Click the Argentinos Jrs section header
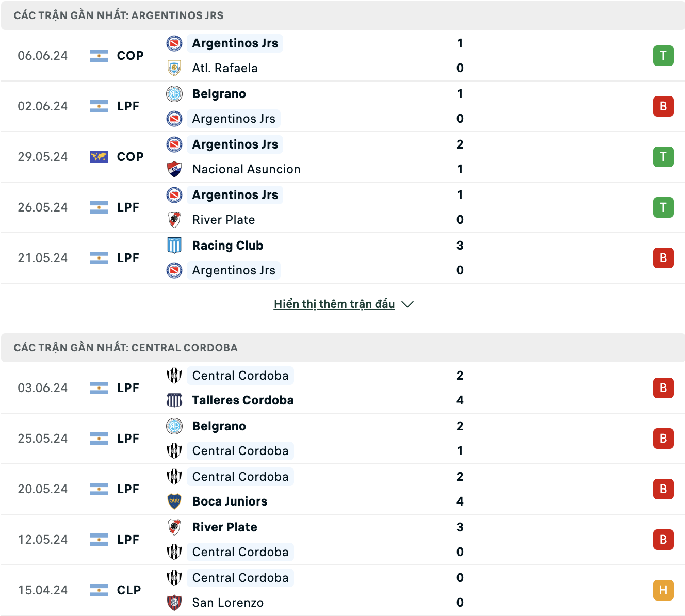 click(x=343, y=15)
